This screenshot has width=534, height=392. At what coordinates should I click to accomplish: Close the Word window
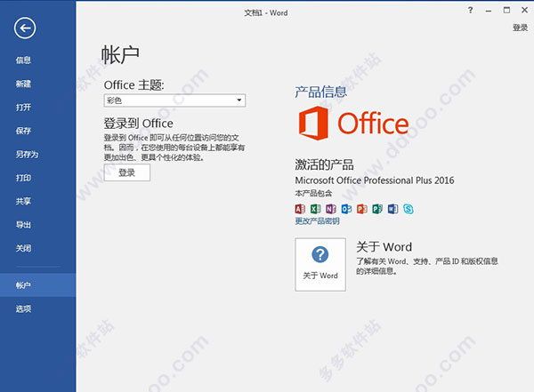[x=525, y=10]
